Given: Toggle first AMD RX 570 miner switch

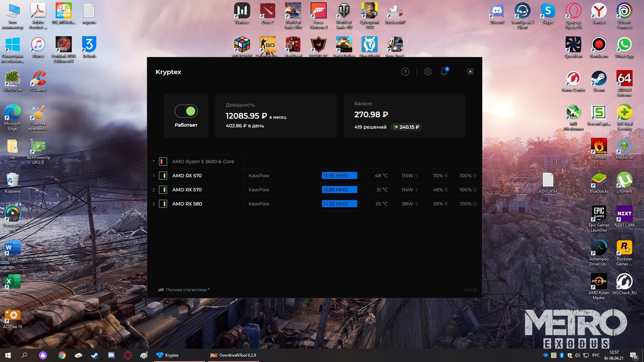Looking at the screenshot, I should coord(163,176).
